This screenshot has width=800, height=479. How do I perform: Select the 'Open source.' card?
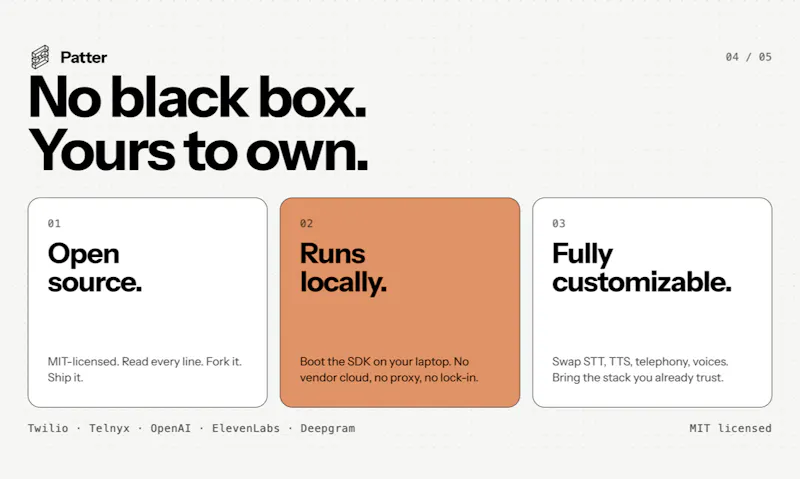click(147, 302)
